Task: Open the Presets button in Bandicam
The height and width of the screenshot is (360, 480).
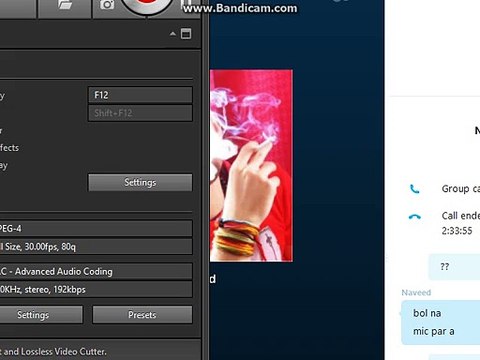Action: 142,315
